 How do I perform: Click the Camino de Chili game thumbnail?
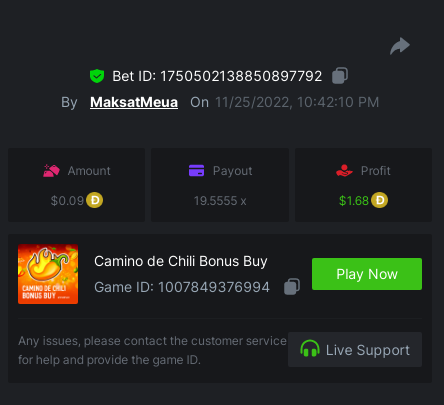pos(48,274)
